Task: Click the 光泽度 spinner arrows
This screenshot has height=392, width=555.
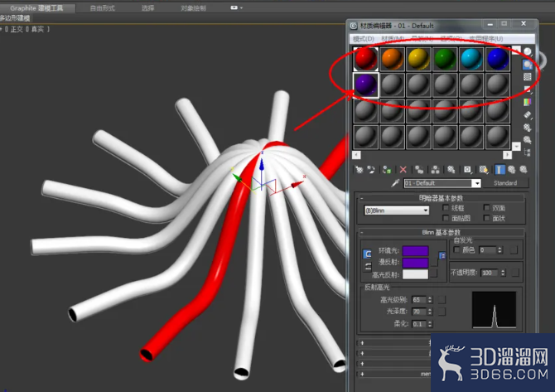Action: tap(430, 312)
